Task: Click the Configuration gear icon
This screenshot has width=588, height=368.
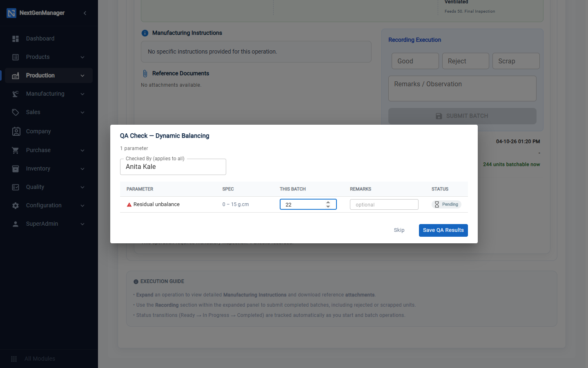Action: pos(16,206)
